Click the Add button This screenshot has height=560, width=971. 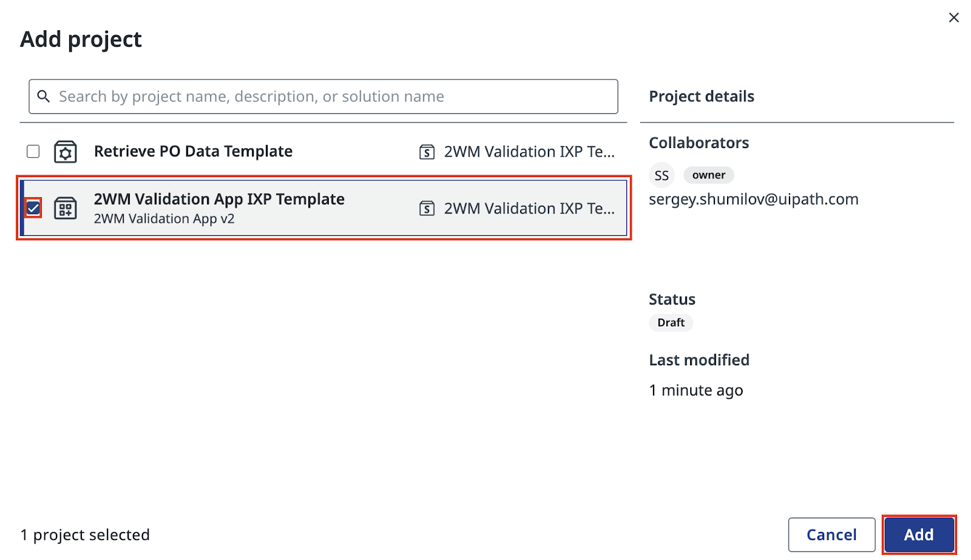pyautogui.click(x=919, y=535)
